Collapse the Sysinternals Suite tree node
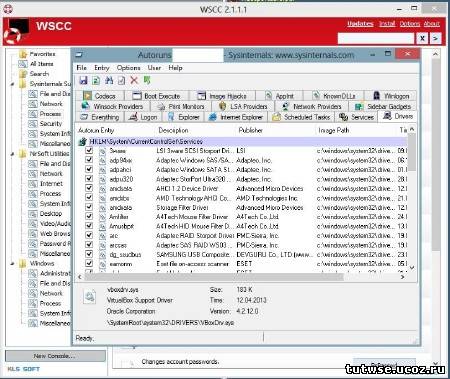 tap(13, 84)
